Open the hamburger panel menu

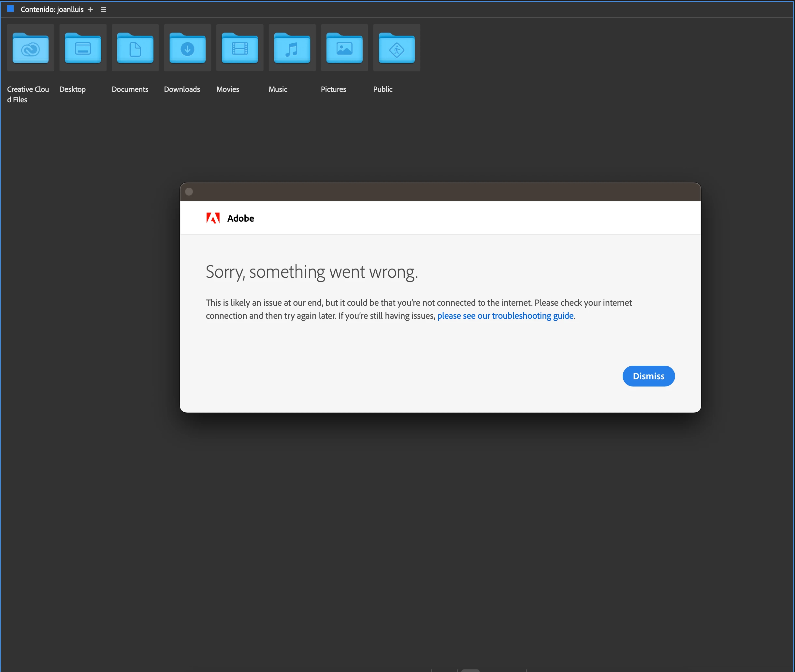[103, 9]
